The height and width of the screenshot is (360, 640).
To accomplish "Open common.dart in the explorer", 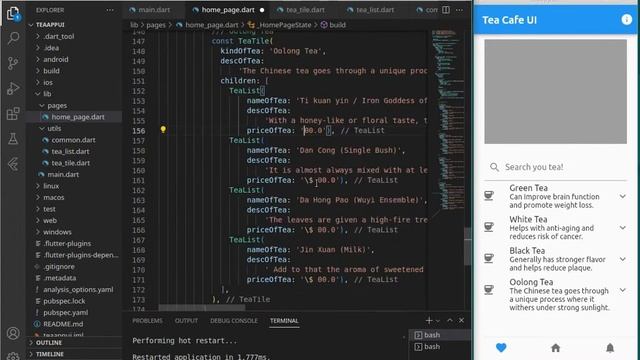I will [73, 140].
